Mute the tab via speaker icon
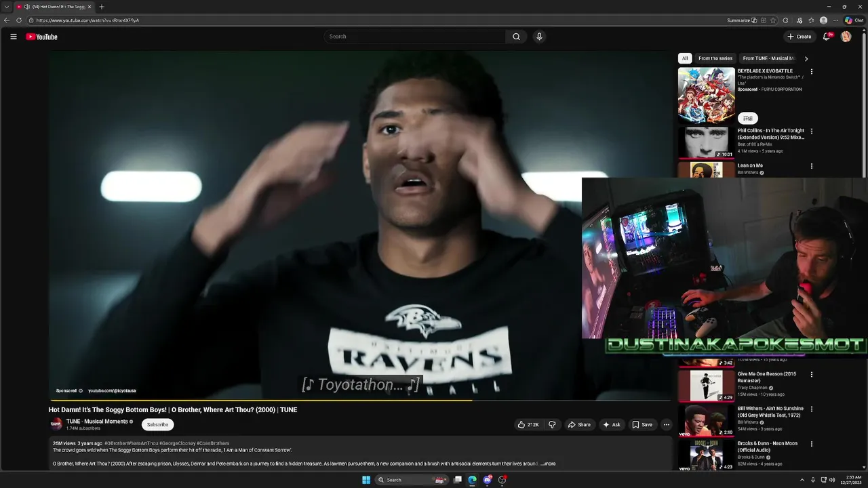 [x=27, y=7]
